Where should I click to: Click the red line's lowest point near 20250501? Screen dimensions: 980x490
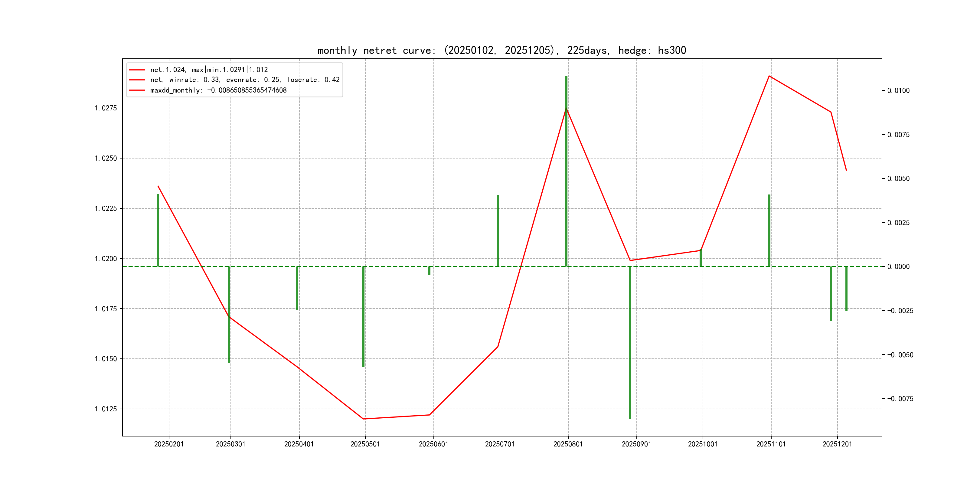pos(363,419)
